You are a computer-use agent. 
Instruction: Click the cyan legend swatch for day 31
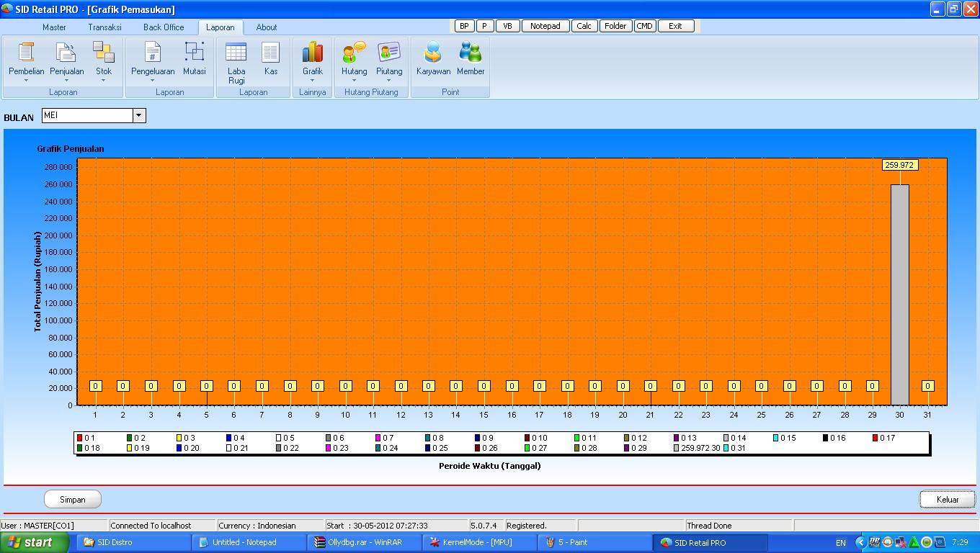click(x=726, y=448)
